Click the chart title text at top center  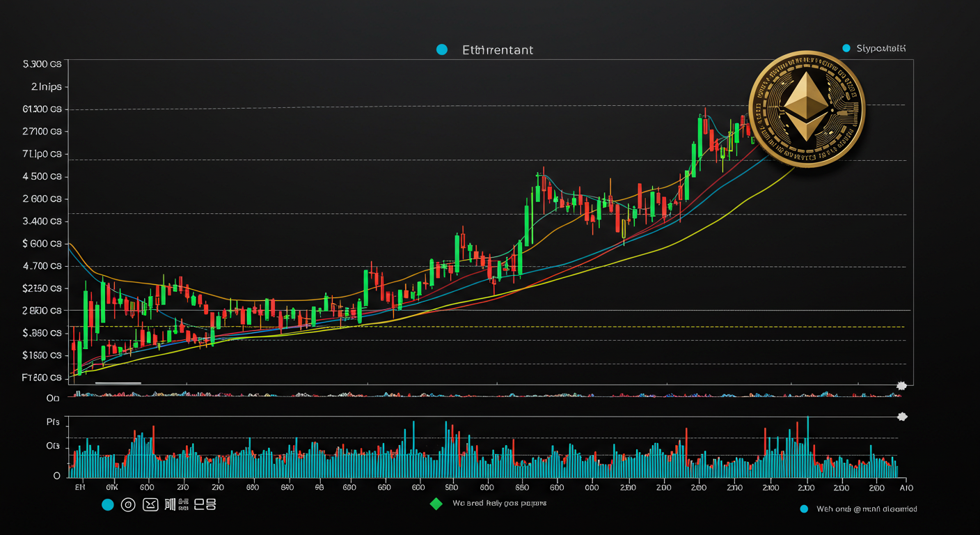click(x=498, y=50)
